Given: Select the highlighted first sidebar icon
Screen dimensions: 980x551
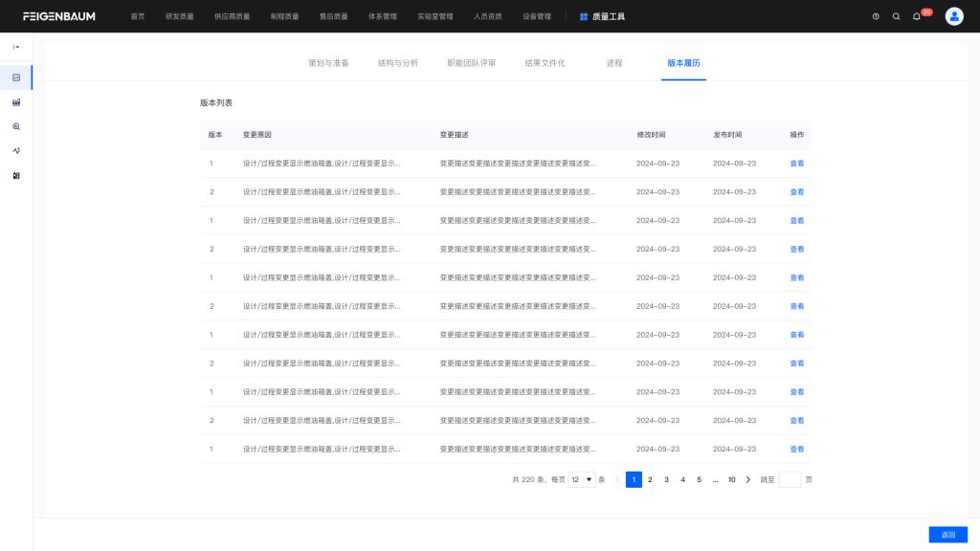Looking at the screenshot, I should tap(16, 77).
